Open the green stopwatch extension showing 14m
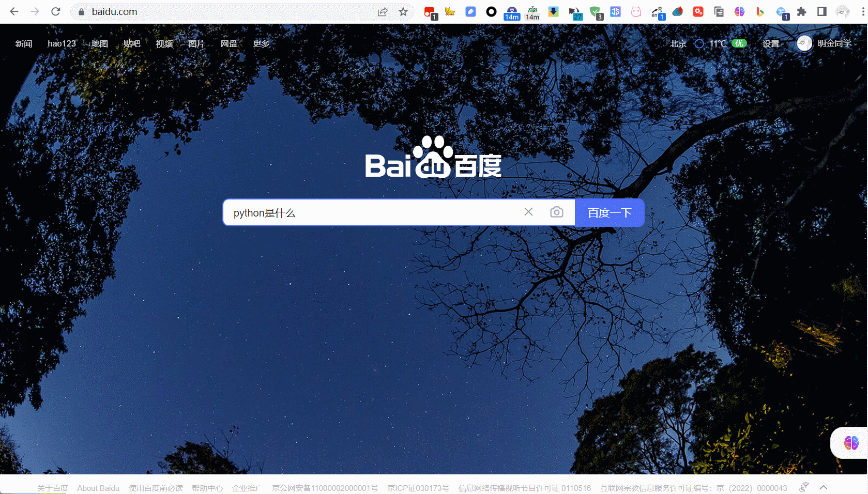The height and width of the screenshot is (494, 868). 532,13
